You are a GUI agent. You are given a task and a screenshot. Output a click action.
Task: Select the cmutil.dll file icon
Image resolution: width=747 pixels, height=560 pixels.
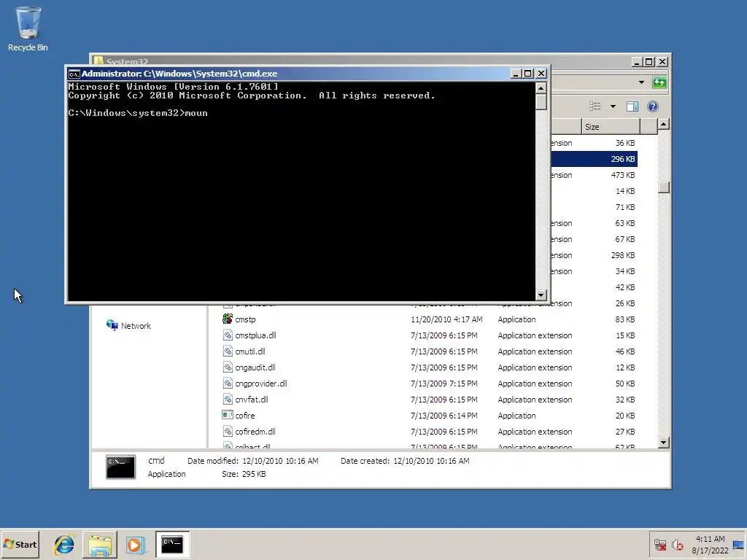pos(228,351)
